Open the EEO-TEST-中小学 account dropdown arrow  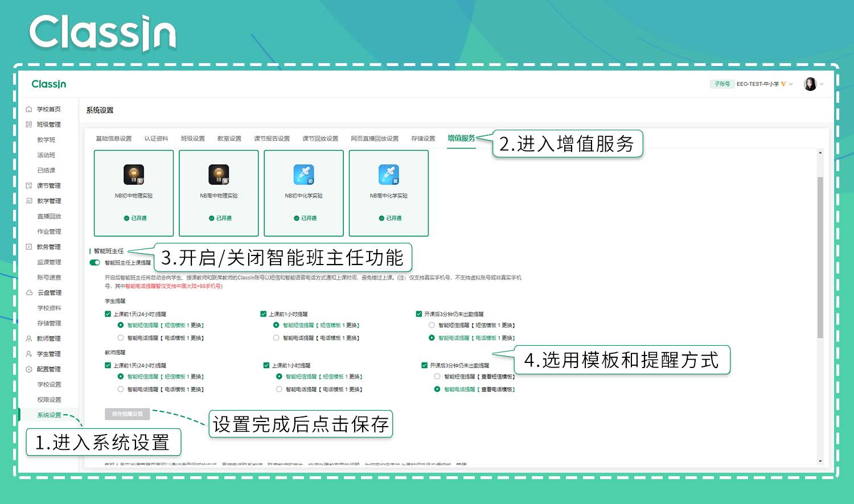click(x=791, y=84)
